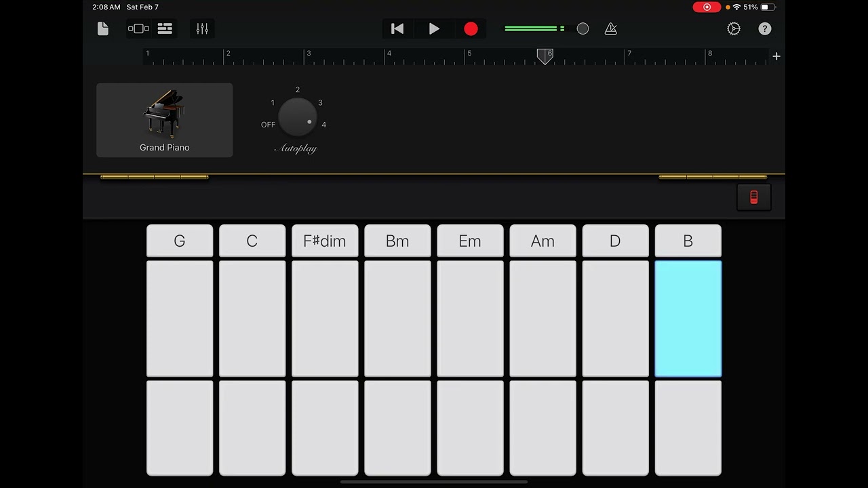Add a song section with plus
Image resolution: width=868 pixels, height=488 pixels.
(776, 56)
